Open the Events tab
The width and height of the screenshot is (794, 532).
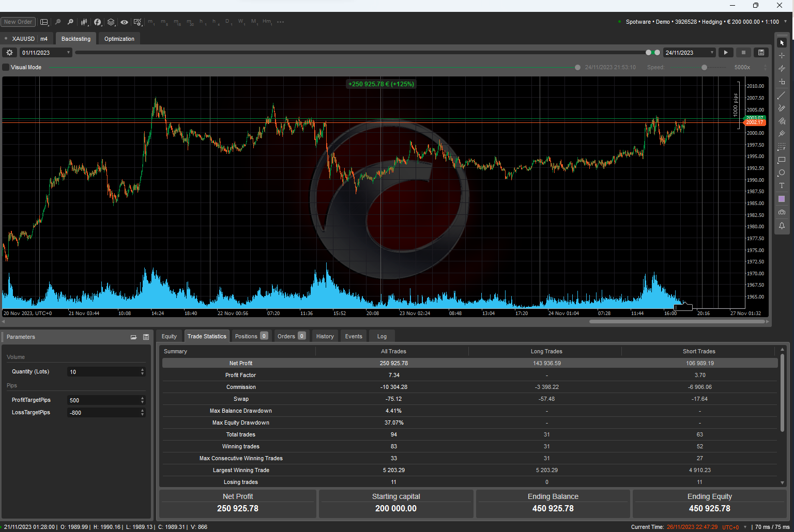point(354,336)
